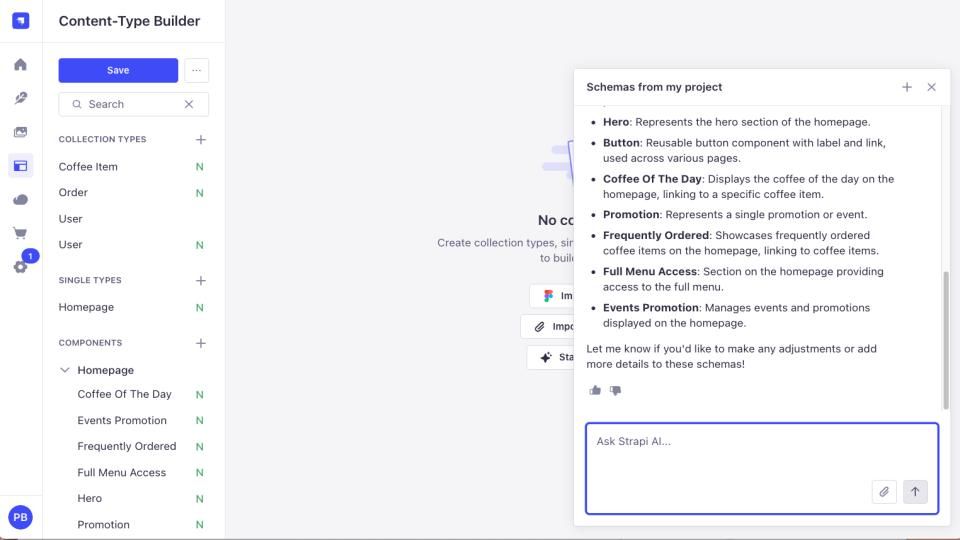
Task: Click the bold 'Hero' term in chat
Action: coord(616,122)
